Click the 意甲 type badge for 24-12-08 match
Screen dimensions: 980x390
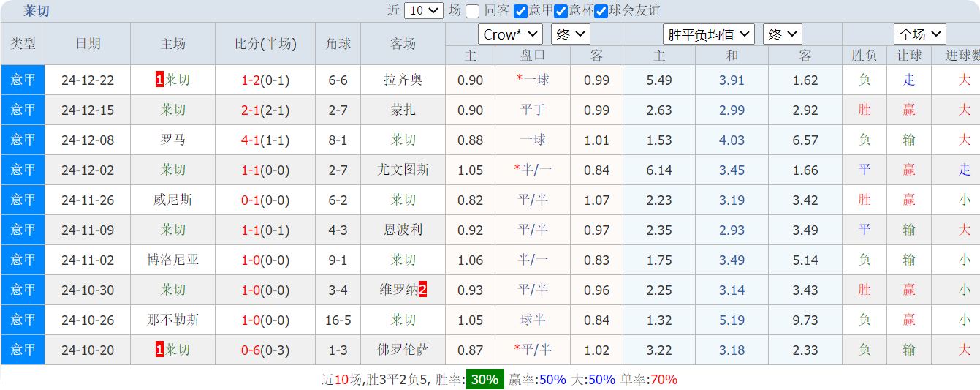tap(23, 140)
